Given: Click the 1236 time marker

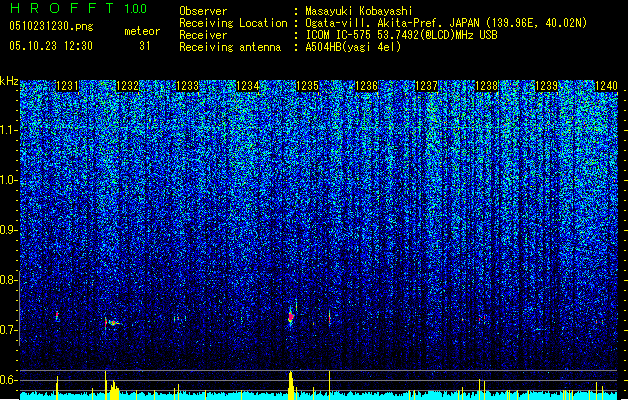Looking at the screenshot, I should (x=367, y=86).
